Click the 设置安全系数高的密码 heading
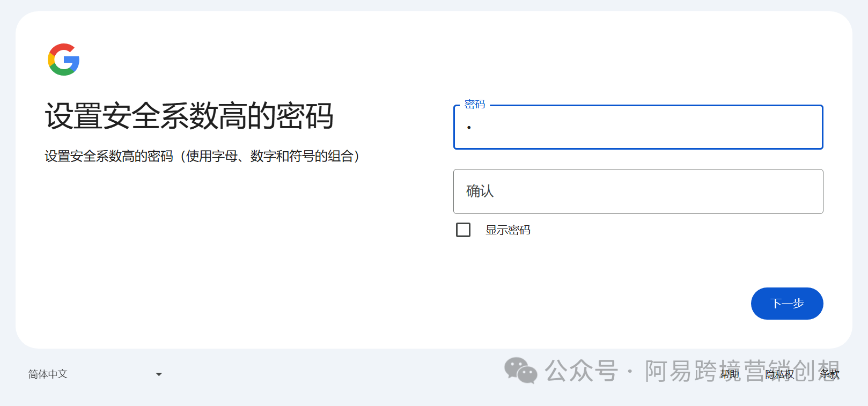 (189, 116)
